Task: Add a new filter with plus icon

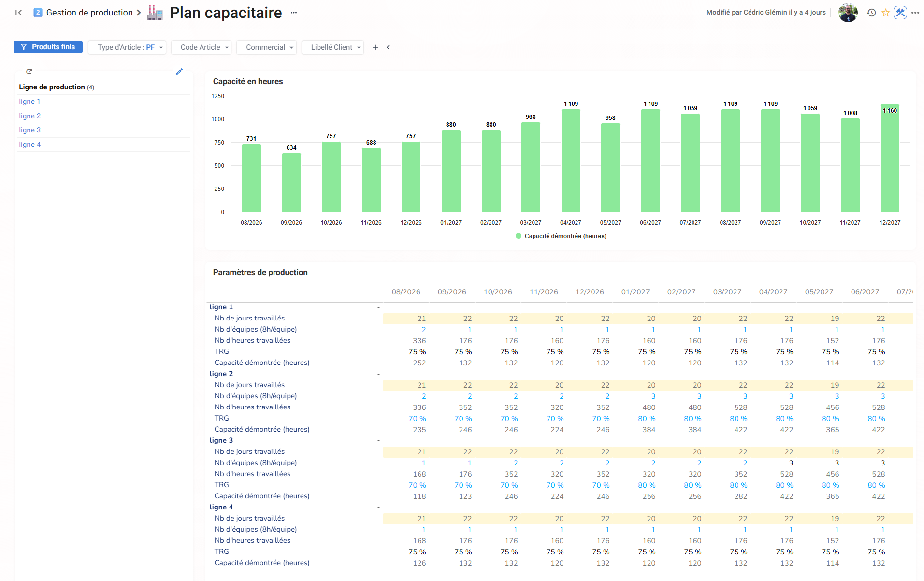Action: click(x=375, y=47)
